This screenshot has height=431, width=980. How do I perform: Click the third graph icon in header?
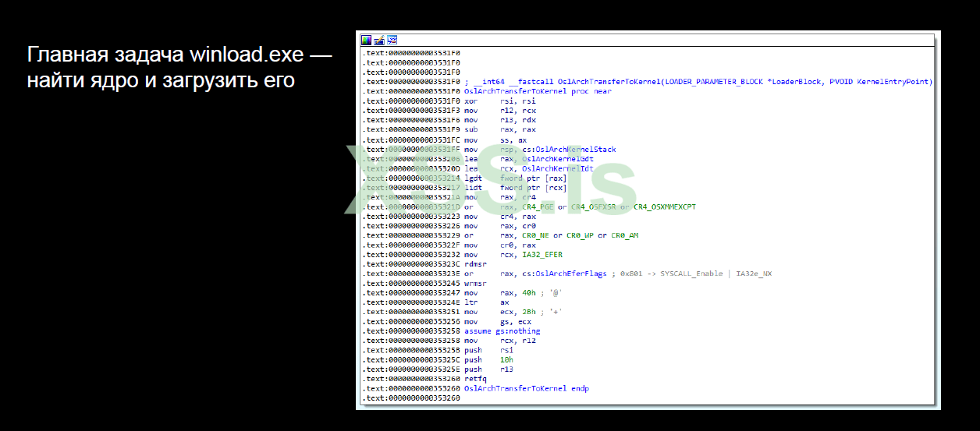(392, 40)
